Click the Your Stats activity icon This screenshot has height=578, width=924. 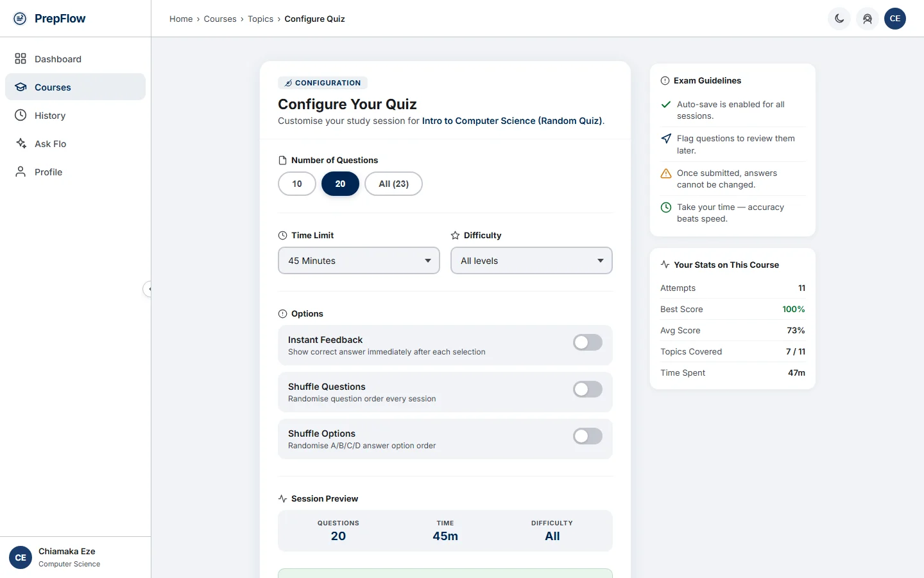pyautogui.click(x=665, y=265)
